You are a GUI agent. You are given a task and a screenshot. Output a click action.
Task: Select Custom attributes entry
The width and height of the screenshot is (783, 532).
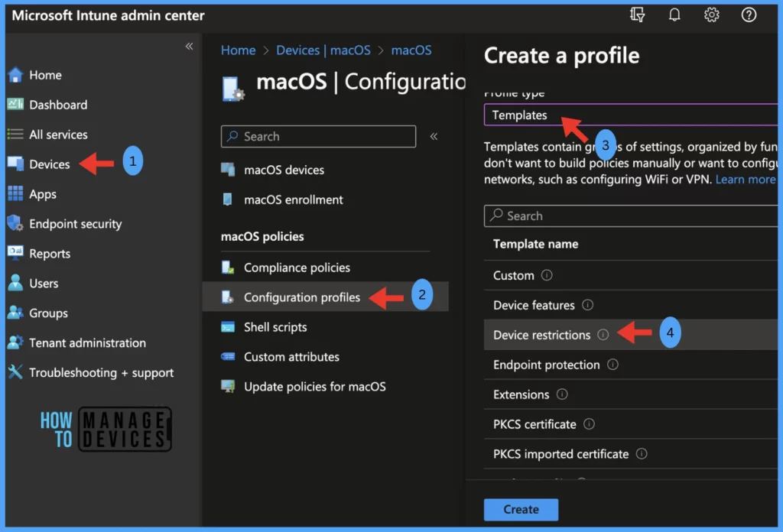coord(291,357)
